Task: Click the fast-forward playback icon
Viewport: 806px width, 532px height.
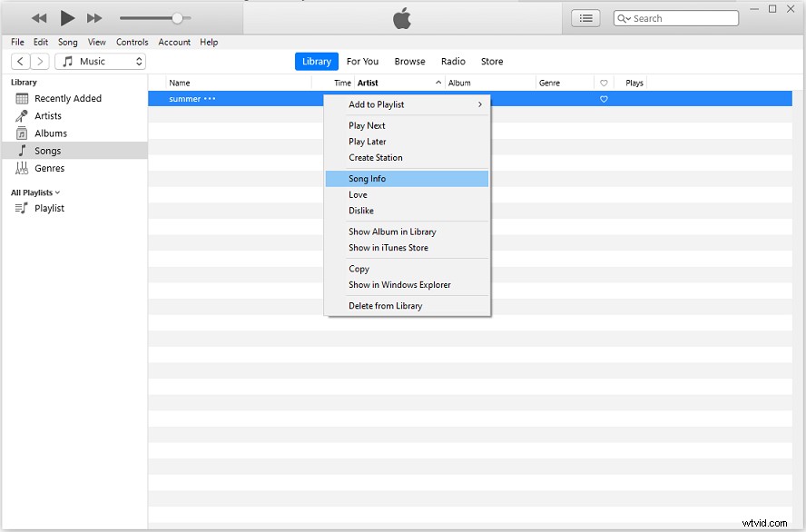Action: [93, 17]
